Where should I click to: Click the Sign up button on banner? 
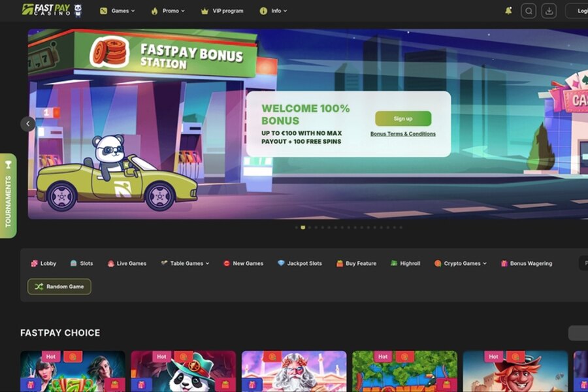[x=403, y=118]
